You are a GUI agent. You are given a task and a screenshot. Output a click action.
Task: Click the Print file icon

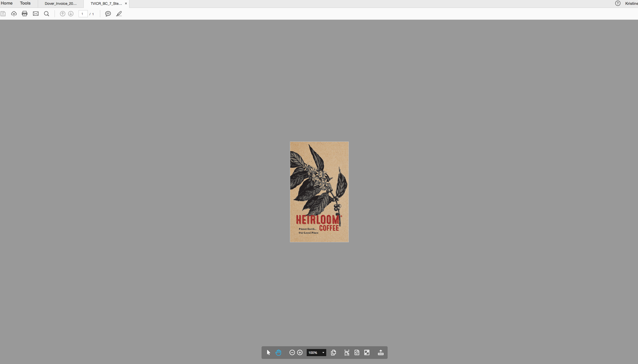coord(25,14)
